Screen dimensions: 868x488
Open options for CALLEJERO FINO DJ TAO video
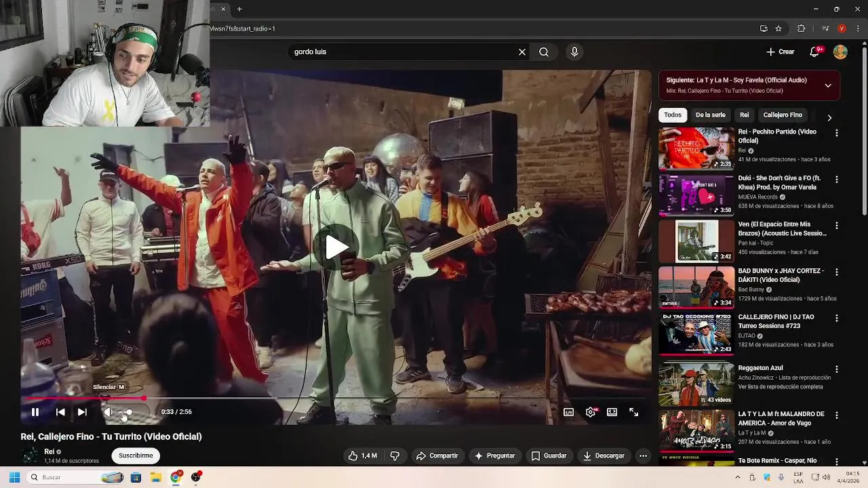click(837, 319)
